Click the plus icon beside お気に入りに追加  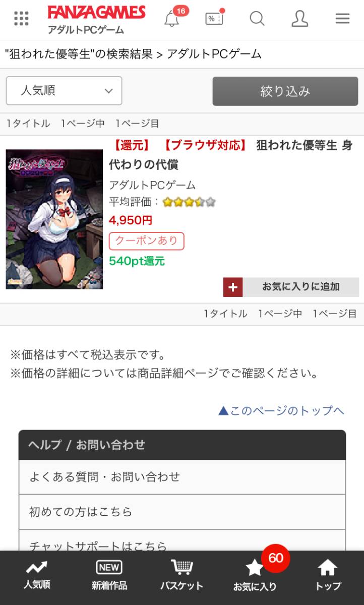(233, 287)
